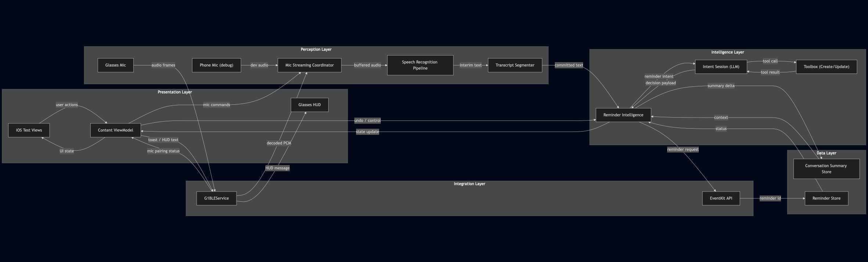The image size is (868, 262).
Task: Select the Reminder Store node
Action: pos(826,198)
